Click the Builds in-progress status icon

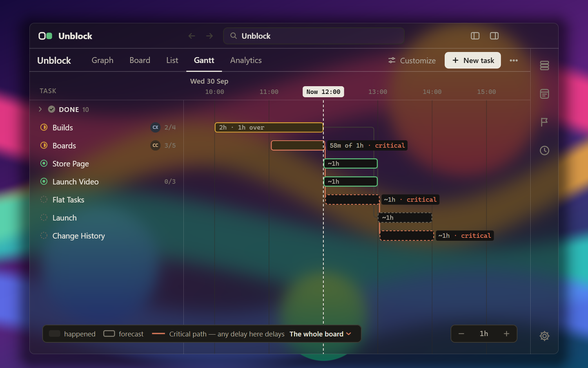(x=44, y=127)
